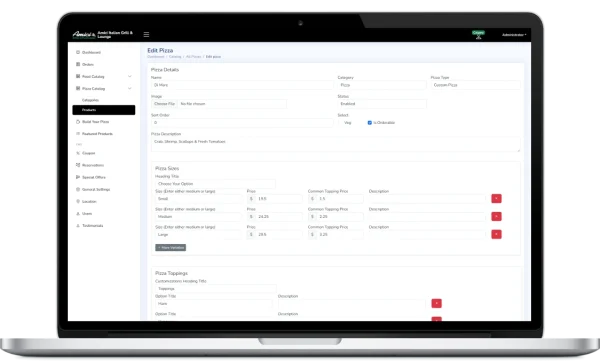This screenshot has height=361, width=600.
Task: Open the Status dropdown showing Enabled
Action: coord(382,104)
